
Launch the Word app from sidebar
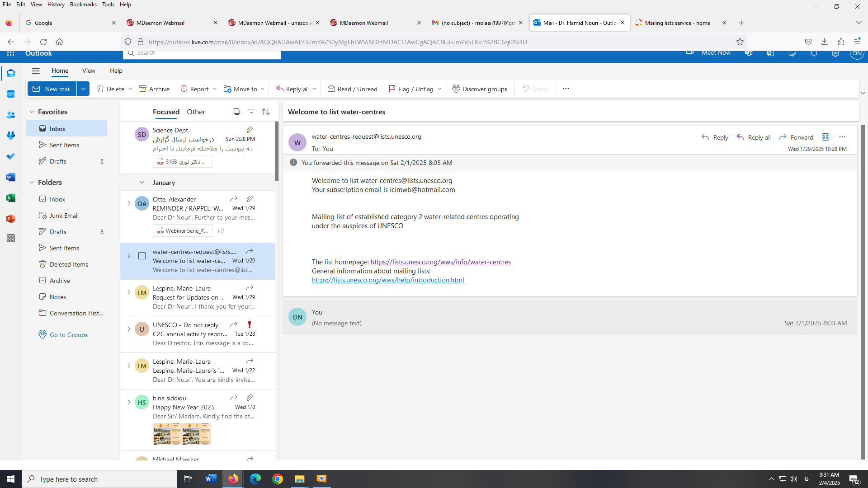tap(11, 177)
